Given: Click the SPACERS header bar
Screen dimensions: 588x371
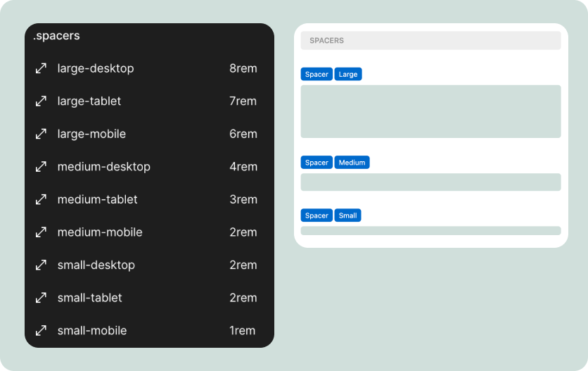Looking at the screenshot, I should pos(430,40).
